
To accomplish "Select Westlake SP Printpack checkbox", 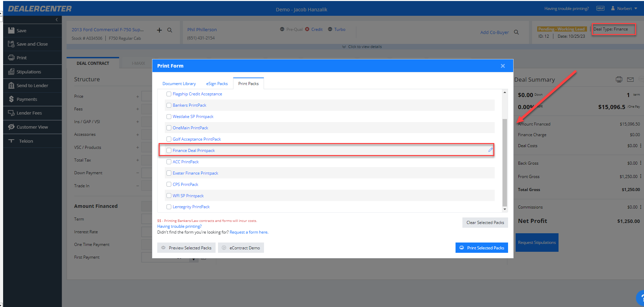I will click(169, 117).
